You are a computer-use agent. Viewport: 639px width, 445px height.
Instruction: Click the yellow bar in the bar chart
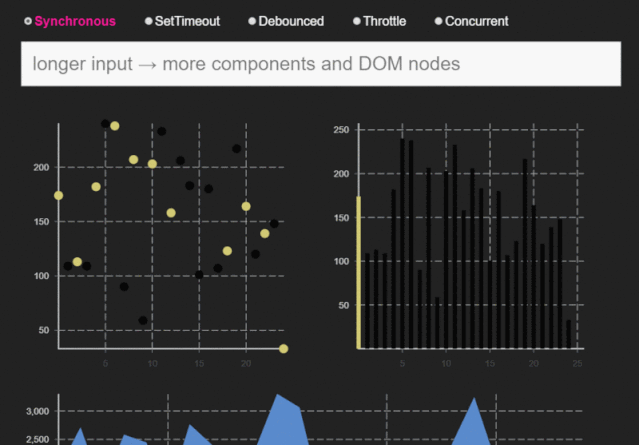[x=359, y=272]
